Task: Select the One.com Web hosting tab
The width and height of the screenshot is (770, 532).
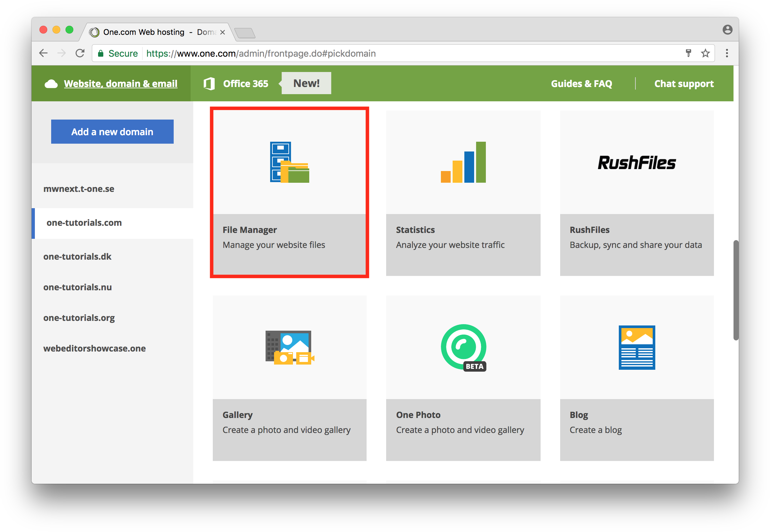Action: (x=157, y=32)
